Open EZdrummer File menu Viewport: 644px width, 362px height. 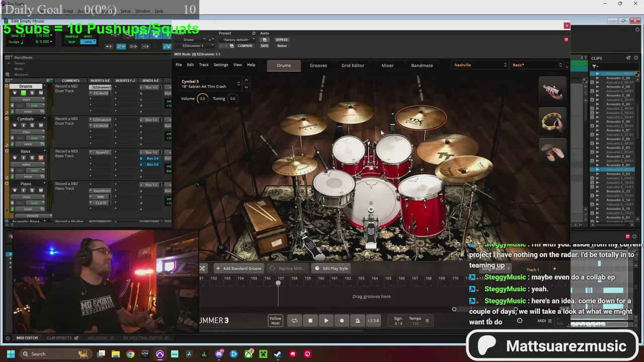[x=179, y=65]
